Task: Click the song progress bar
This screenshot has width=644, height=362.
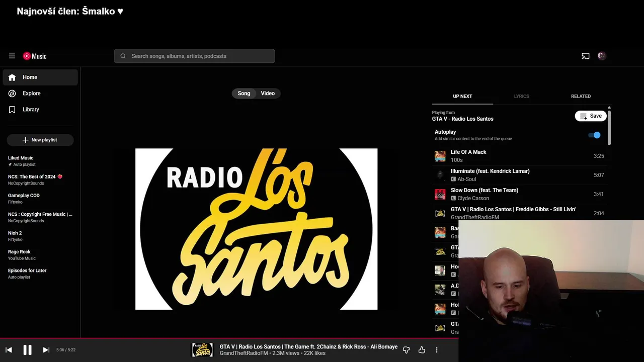Action: (229, 338)
